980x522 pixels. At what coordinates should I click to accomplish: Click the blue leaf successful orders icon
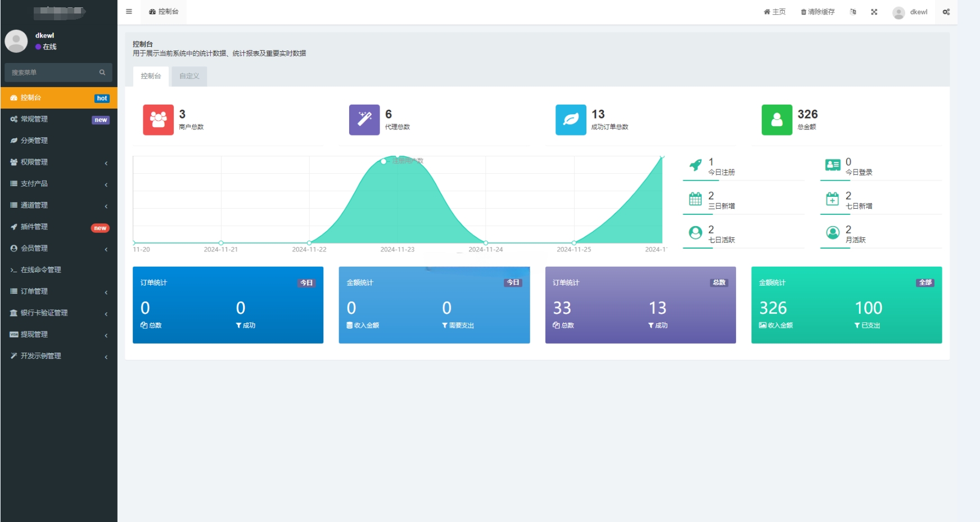[x=571, y=120]
